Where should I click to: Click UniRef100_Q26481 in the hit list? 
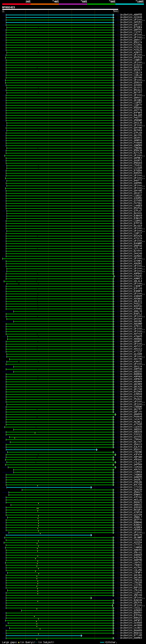coord(131,85)
